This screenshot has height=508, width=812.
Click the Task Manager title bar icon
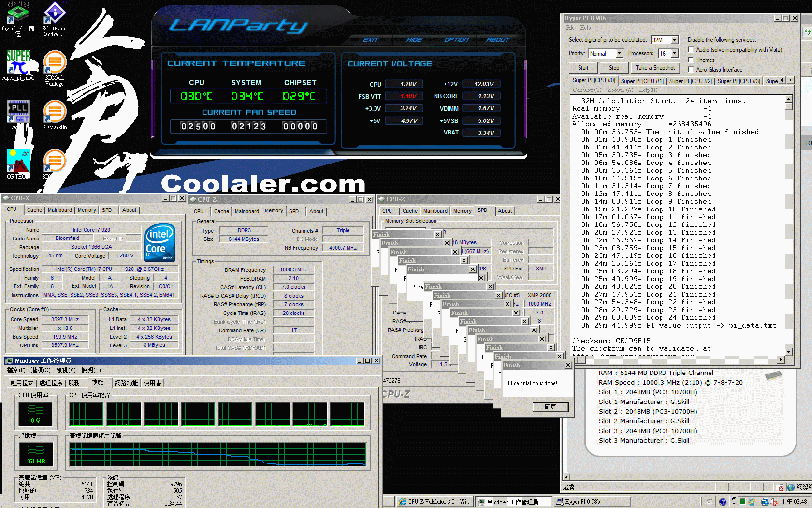point(9,361)
